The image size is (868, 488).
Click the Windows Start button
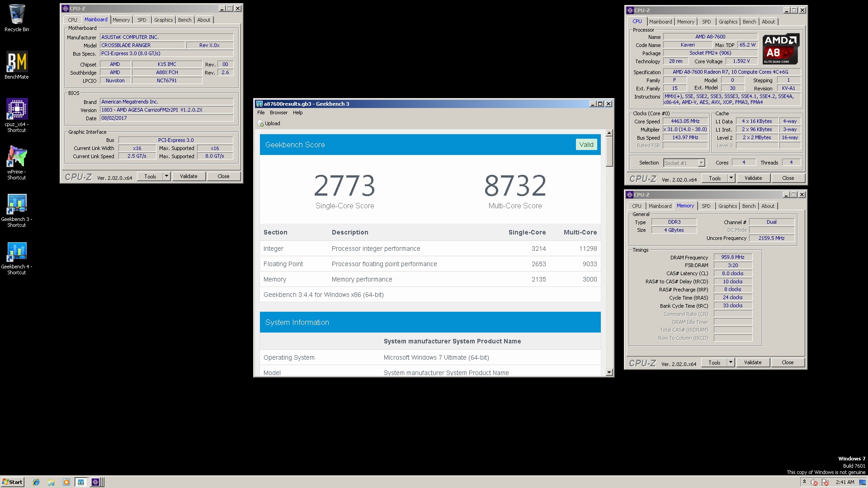pyautogui.click(x=12, y=482)
